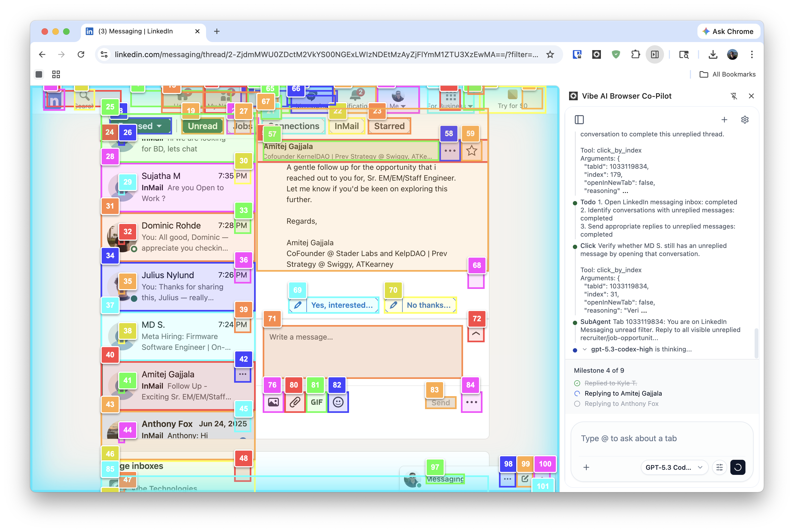View site information icon in address bar
The width and height of the screenshot is (794, 532).
104,54
